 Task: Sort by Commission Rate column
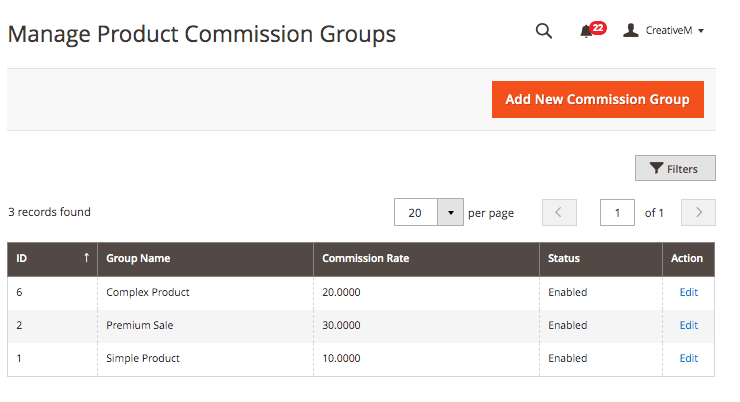pyautogui.click(x=365, y=258)
